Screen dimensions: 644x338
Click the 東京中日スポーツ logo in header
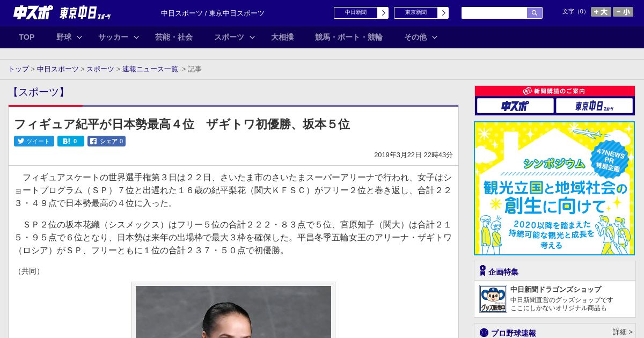click(x=85, y=13)
